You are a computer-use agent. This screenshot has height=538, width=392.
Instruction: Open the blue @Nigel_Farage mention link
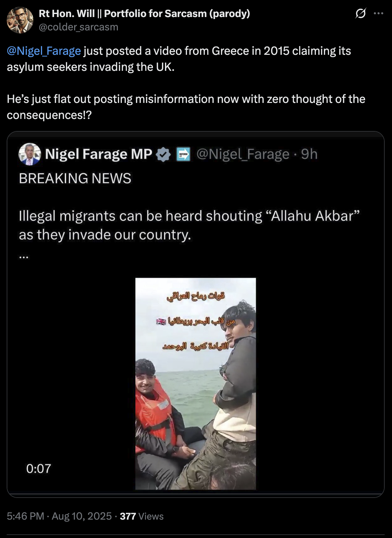tap(44, 51)
